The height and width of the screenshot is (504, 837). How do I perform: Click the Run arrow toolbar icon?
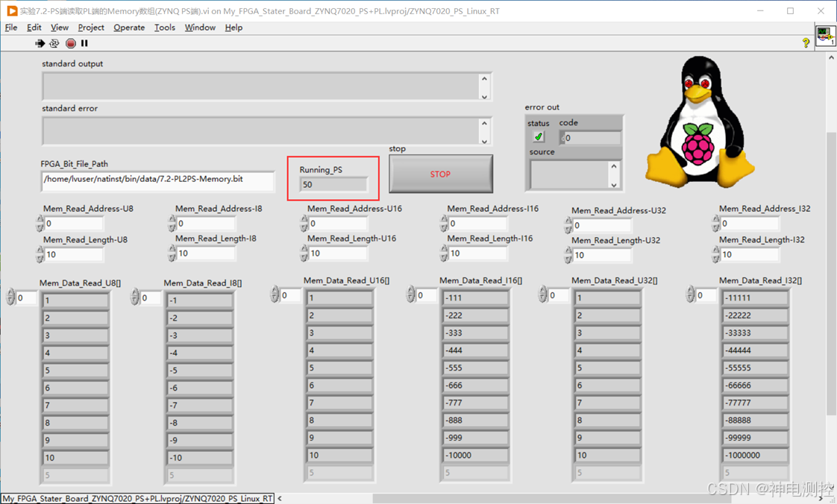coord(40,43)
